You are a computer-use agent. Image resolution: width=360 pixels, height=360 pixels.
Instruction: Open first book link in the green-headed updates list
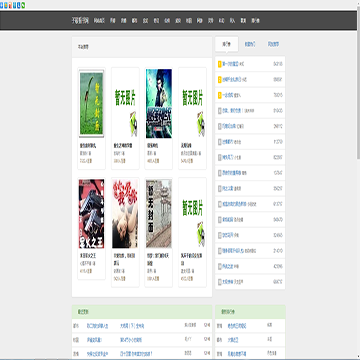tap(97, 326)
